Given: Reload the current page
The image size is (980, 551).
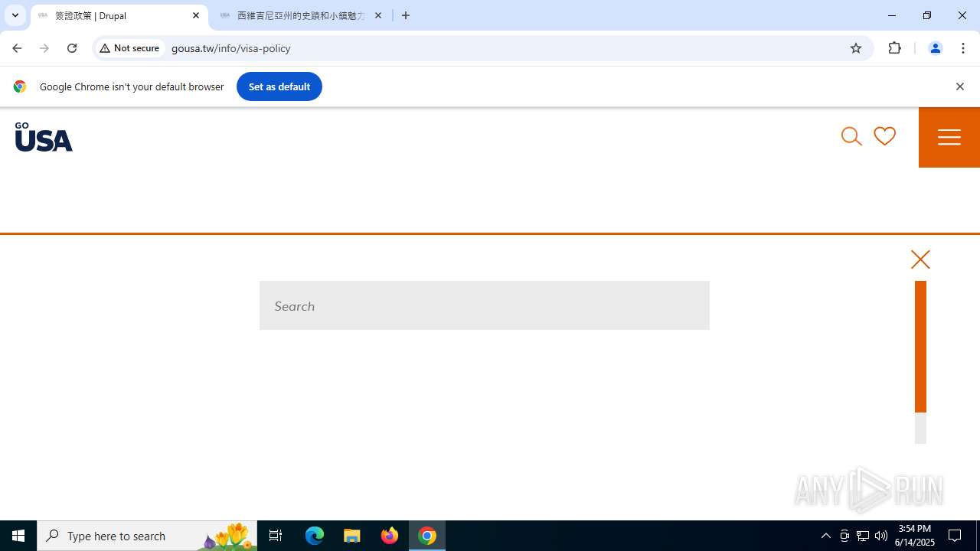Looking at the screenshot, I should [72, 48].
